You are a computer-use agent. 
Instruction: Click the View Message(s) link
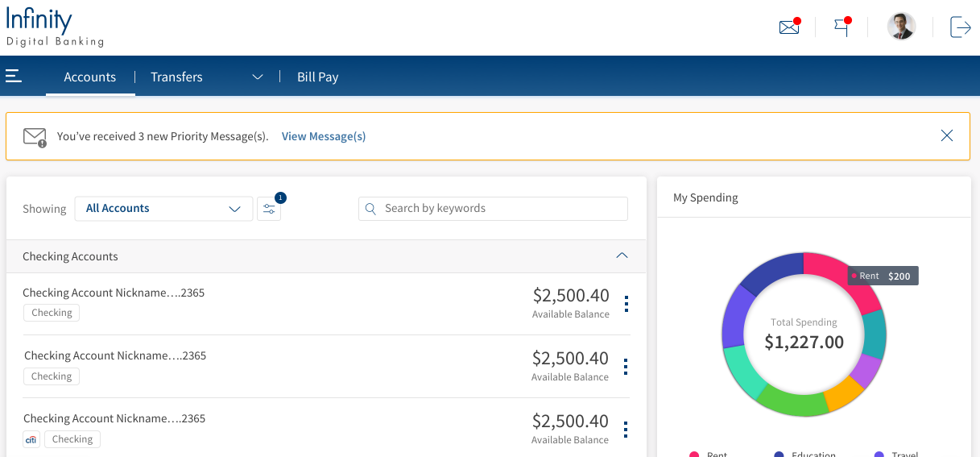click(324, 136)
